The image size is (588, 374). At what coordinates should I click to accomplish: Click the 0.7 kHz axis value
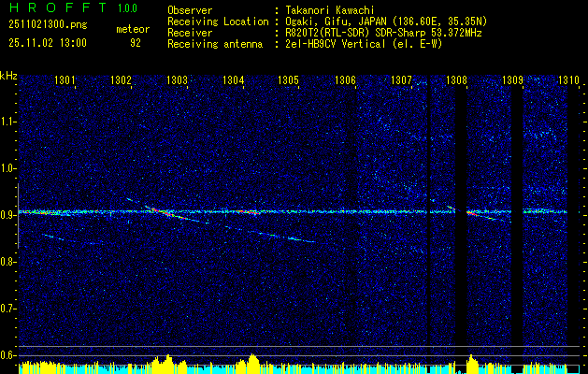point(8,309)
